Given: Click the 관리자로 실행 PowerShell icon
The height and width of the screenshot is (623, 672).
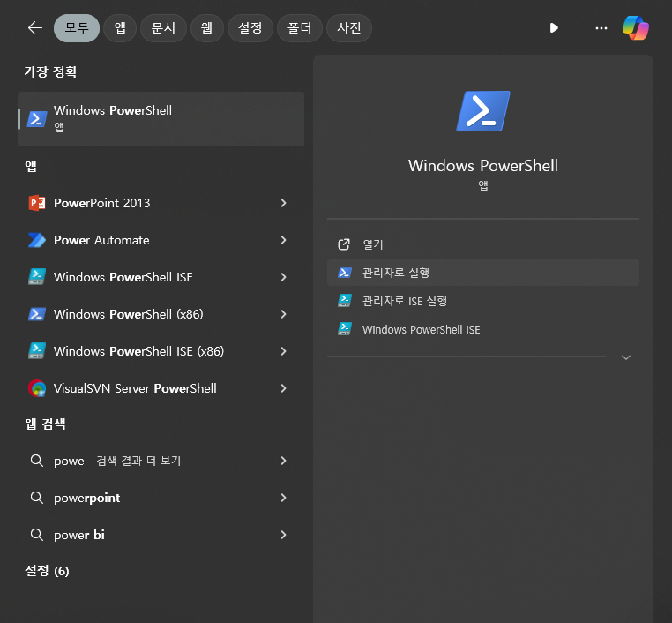Looking at the screenshot, I should (x=345, y=273).
